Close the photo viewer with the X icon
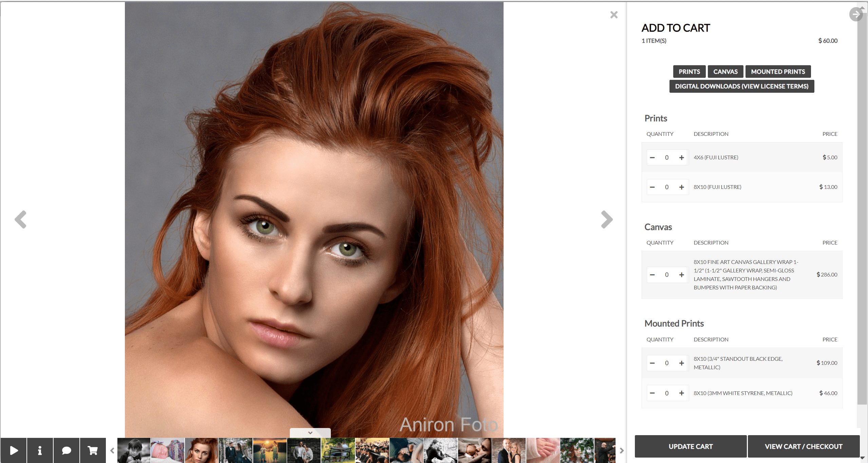This screenshot has width=868, height=463. (x=614, y=15)
